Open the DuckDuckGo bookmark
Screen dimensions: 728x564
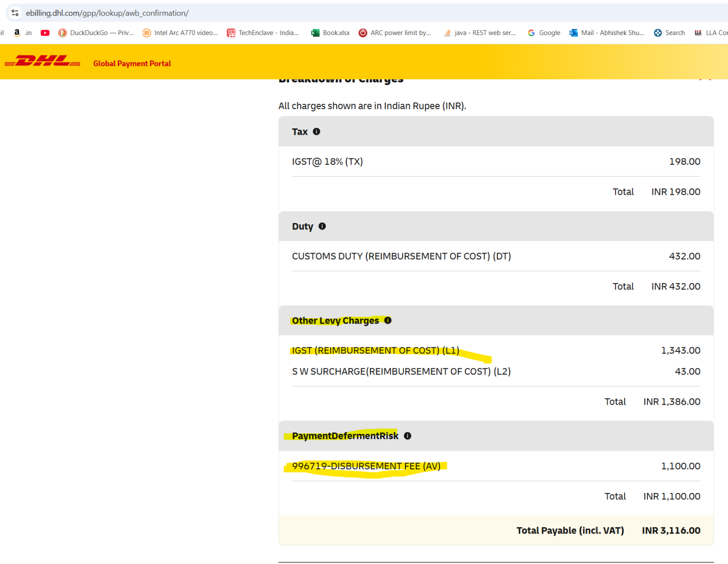[96, 33]
